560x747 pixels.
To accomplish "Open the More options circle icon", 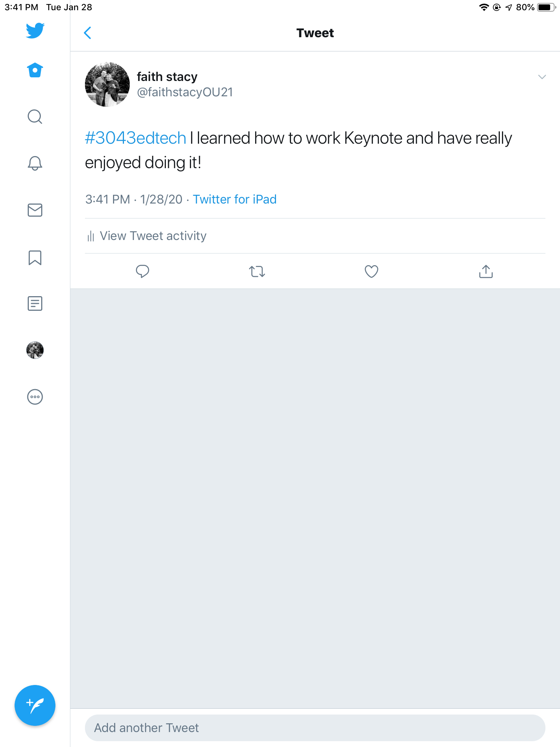I will coord(35,397).
